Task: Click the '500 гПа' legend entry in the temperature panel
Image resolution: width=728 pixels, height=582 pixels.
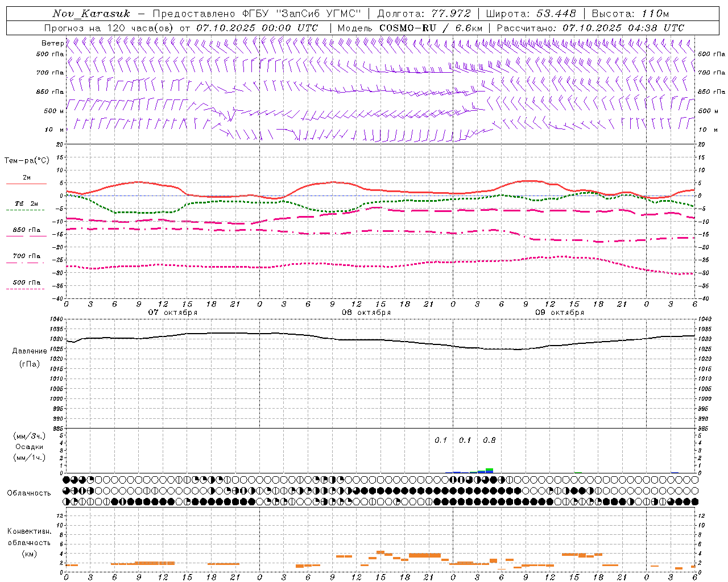Action: [27, 282]
